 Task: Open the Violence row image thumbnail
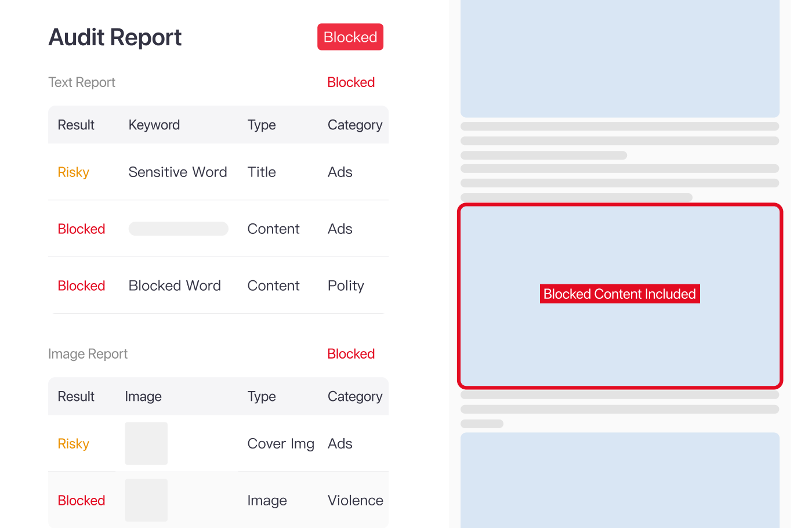[x=146, y=500]
